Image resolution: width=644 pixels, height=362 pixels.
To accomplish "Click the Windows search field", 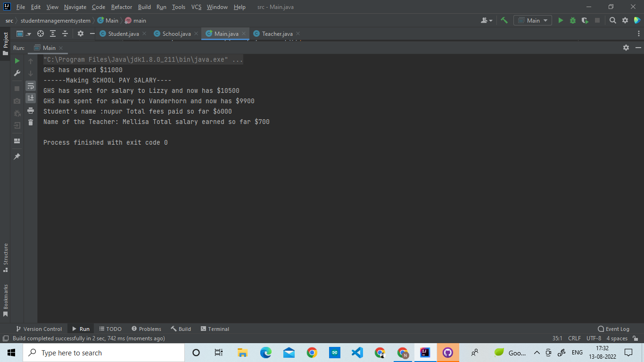I will (104, 353).
